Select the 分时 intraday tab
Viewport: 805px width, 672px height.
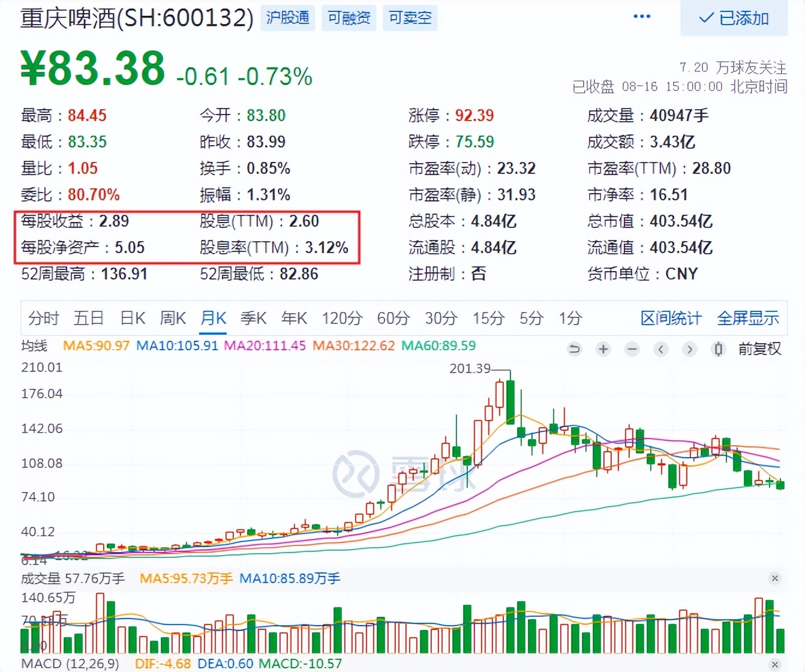pos(43,319)
